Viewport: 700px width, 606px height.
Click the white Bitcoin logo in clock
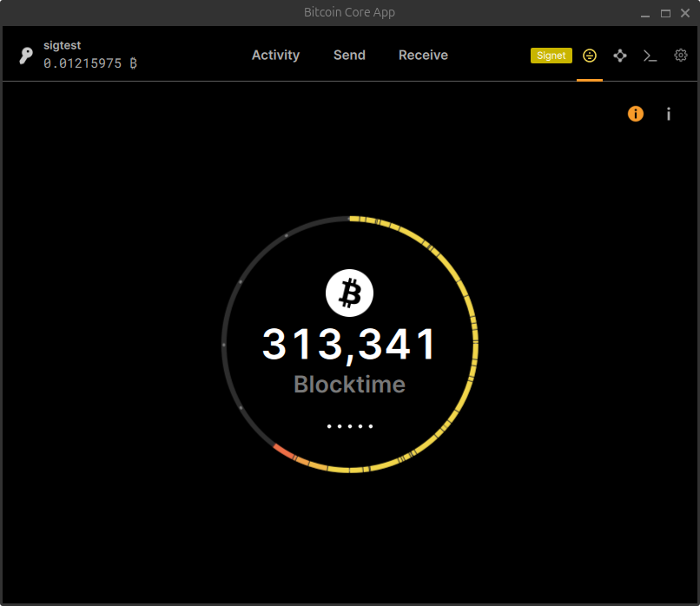(349, 293)
